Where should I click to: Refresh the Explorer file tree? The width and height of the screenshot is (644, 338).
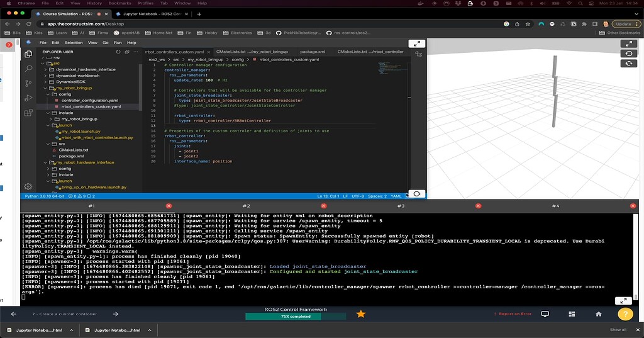coord(118,52)
